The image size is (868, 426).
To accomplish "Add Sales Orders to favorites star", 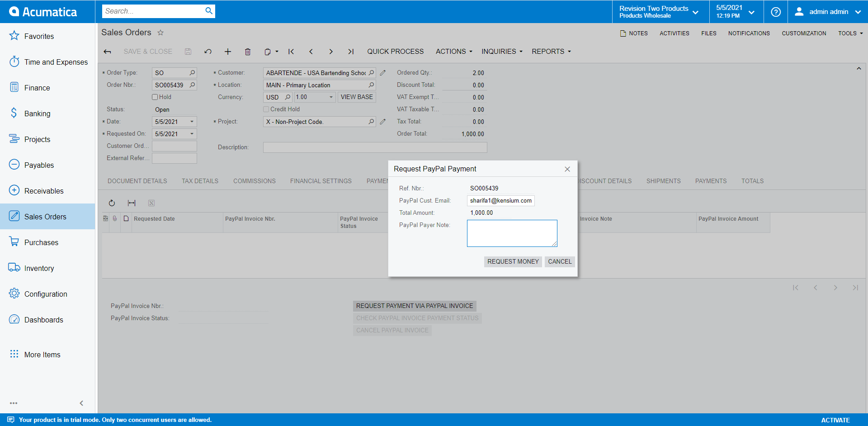I will pyautogui.click(x=160, y=33).
